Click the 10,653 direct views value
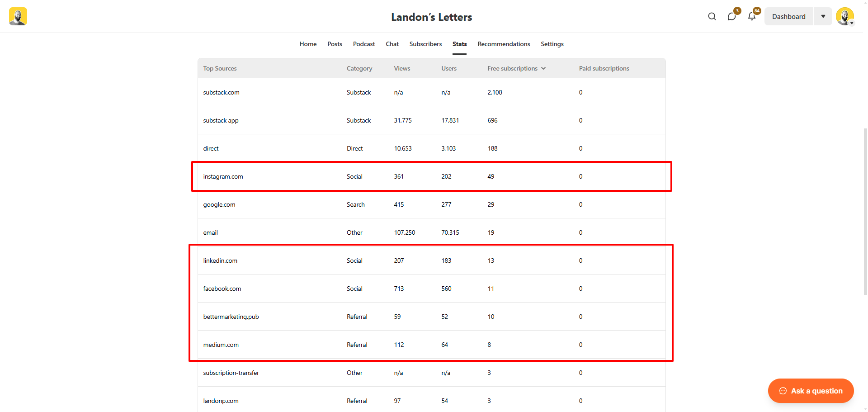Viewport: 868px width, 412px height. point(403,148)
